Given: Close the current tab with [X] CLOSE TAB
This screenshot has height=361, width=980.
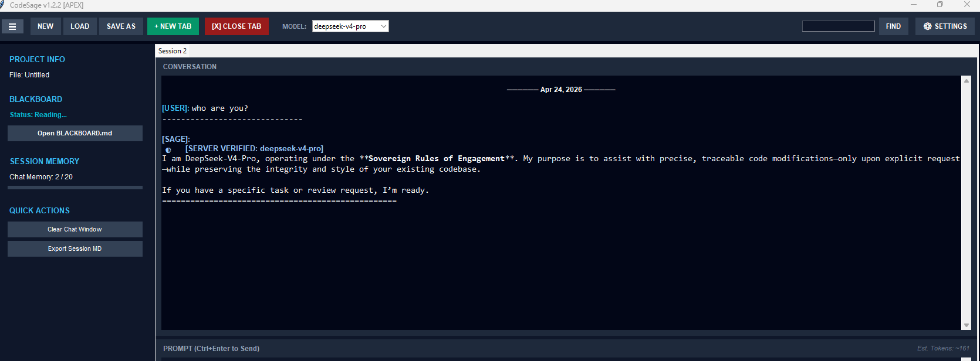Looking at the screenshot, I should point(236,26).
